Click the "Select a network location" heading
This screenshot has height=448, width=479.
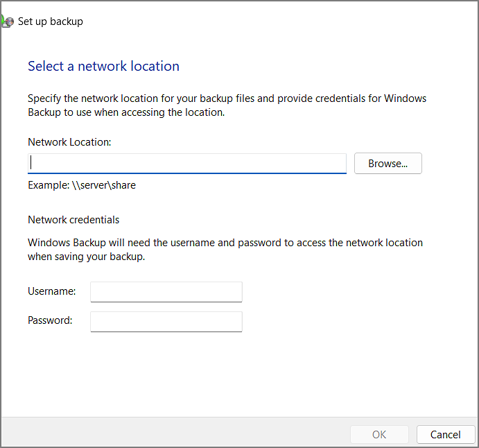(x=103, y=67)
